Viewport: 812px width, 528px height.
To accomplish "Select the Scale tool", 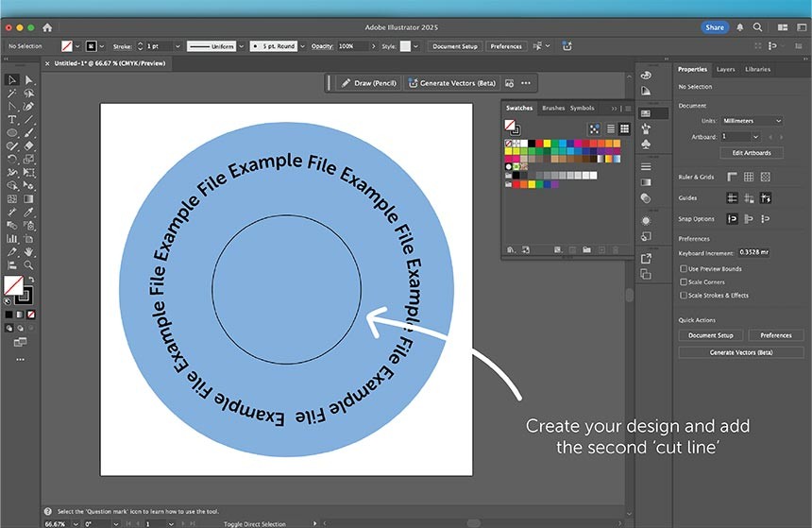I will tap(28, 159).
